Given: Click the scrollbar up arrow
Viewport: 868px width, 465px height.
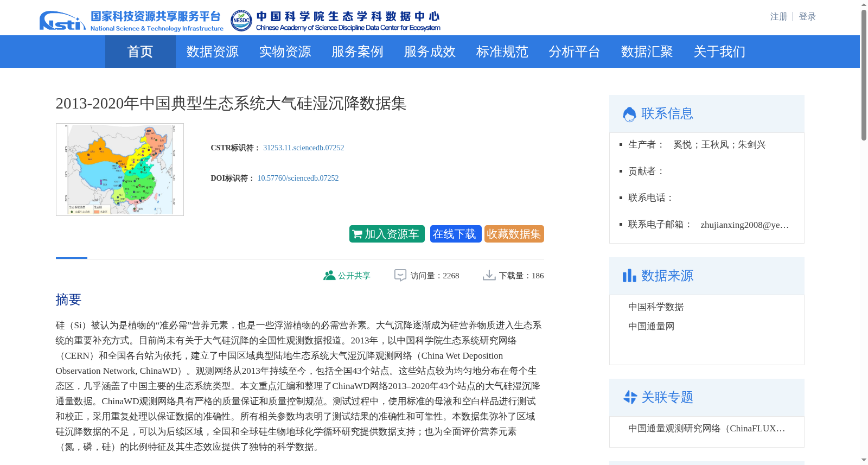Looking at the screenshot, I should [864, 4].
